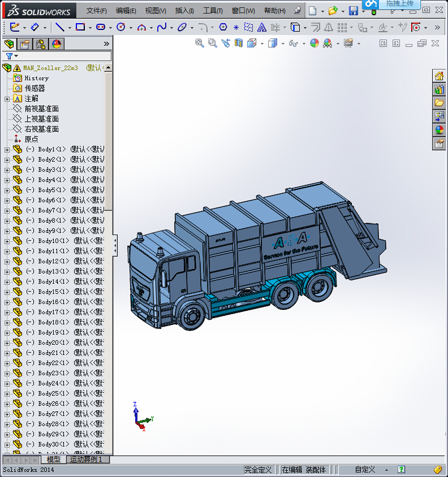Image resolution: width=448 pixels, height=477 pixels.
Task: Open the 工具(T) menu
Action: point(213,11)
